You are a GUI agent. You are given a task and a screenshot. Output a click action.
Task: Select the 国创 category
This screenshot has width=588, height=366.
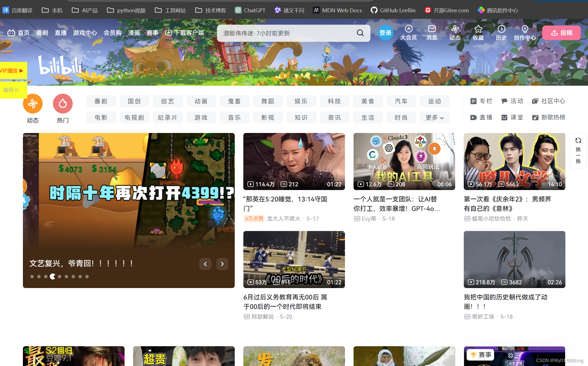tap(134, 101)
